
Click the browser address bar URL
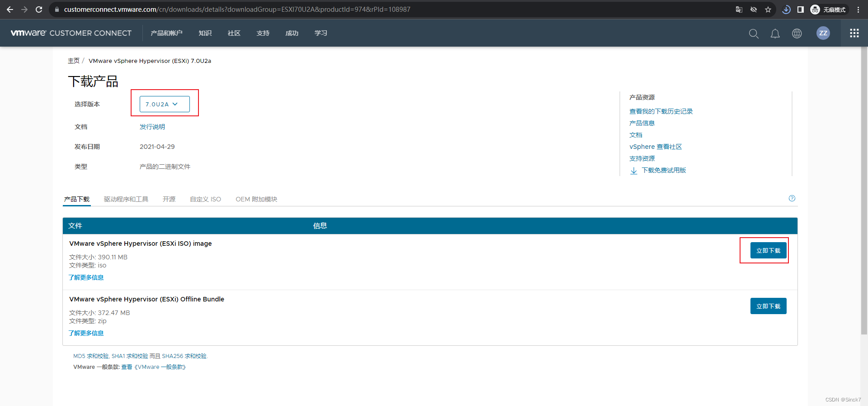pos(237,10)
